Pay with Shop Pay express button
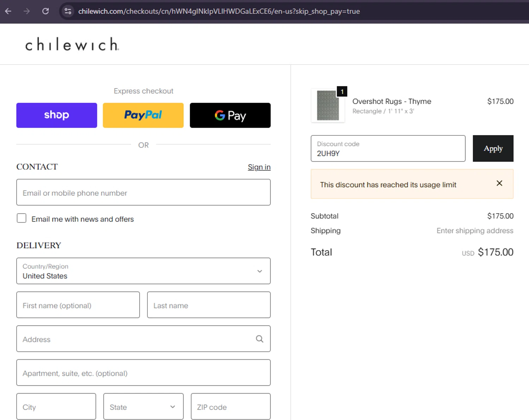The height and width of the screenshot is (420, 529). pyautogui.click(x=56, y=115)
